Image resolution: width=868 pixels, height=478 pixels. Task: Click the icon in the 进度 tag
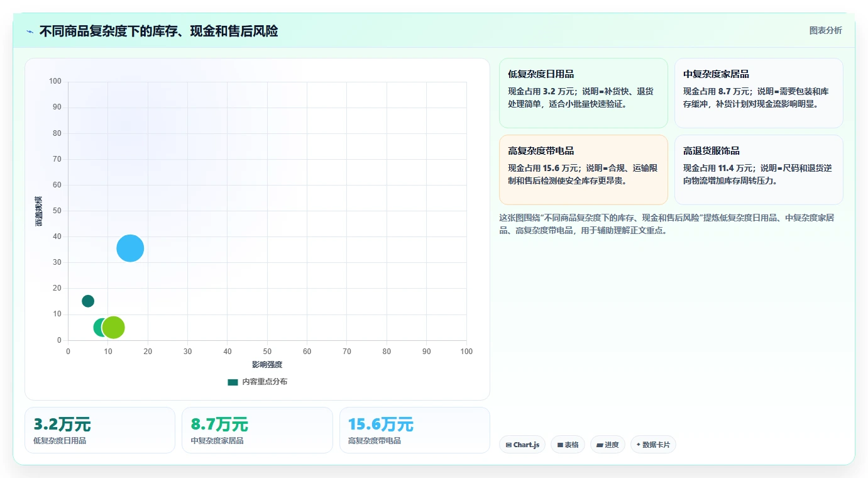(x=600, y=445)
